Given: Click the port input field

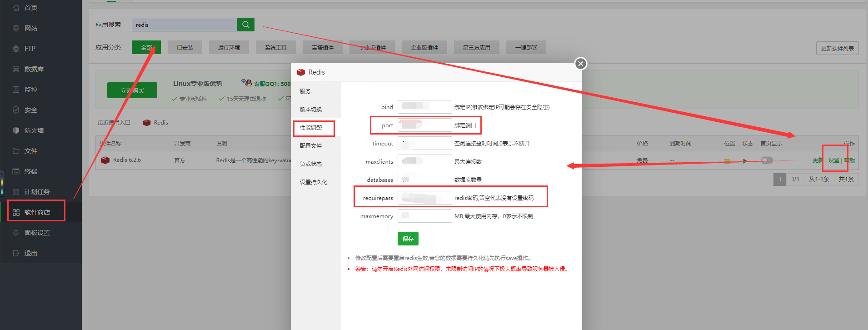Looking at the screenshot, I should [424, 125].
